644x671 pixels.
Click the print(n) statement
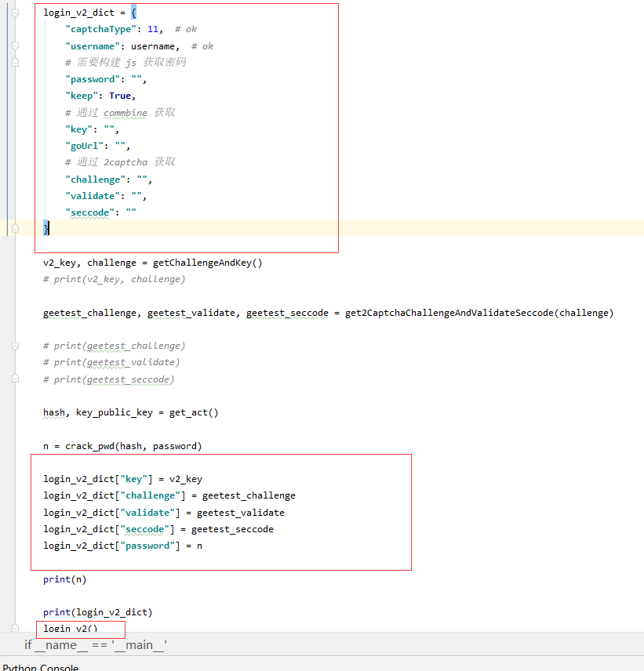coord(64,579)
